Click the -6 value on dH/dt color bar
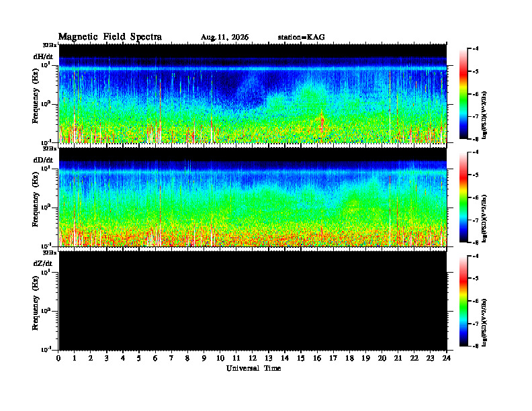The height and width of the screenshot is (411, 532). (476, 94)
